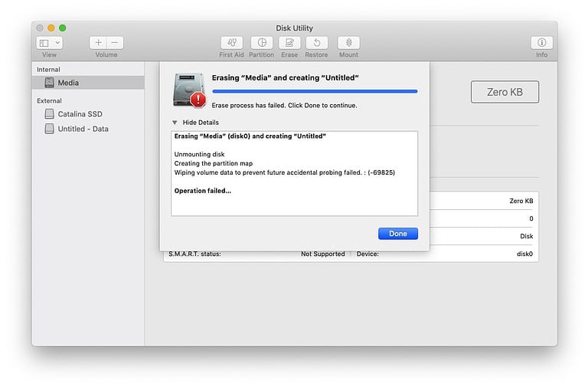Select Untitled - Data volume

(x=83, y=129)
